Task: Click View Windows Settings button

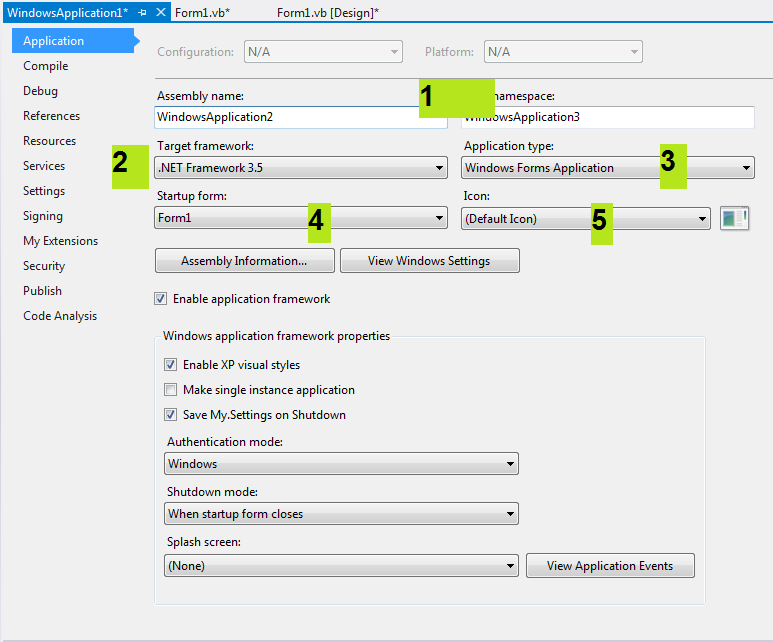Action: 429,260
